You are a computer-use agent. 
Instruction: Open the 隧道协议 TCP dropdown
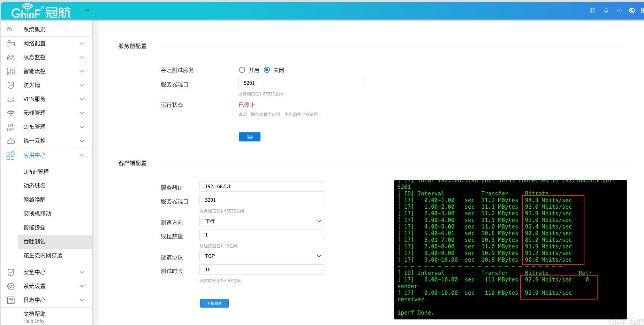click(x=262, y=256)
